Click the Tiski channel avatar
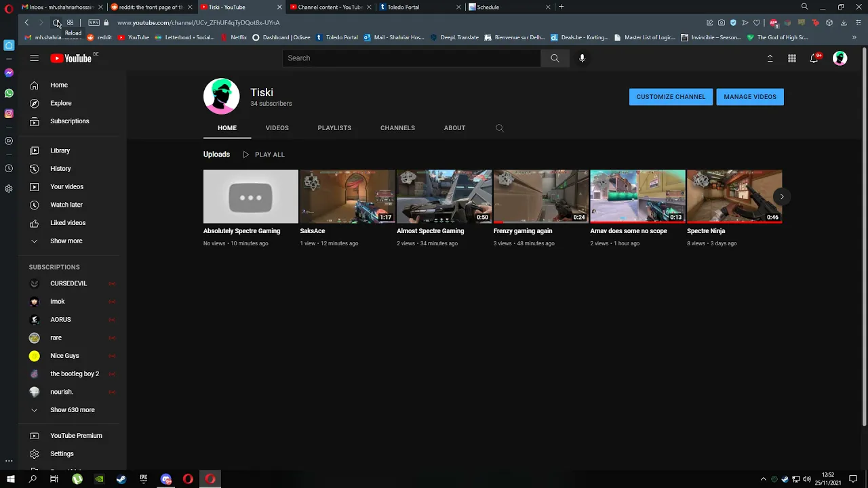The image size is (868, 488). pyautogui.click(x=222, y=96)
